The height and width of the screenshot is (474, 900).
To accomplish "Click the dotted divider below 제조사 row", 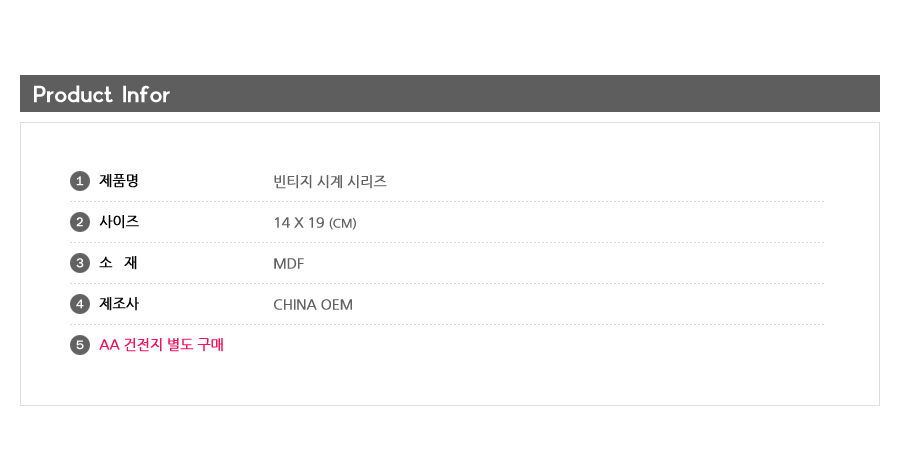I will [447, 325].
